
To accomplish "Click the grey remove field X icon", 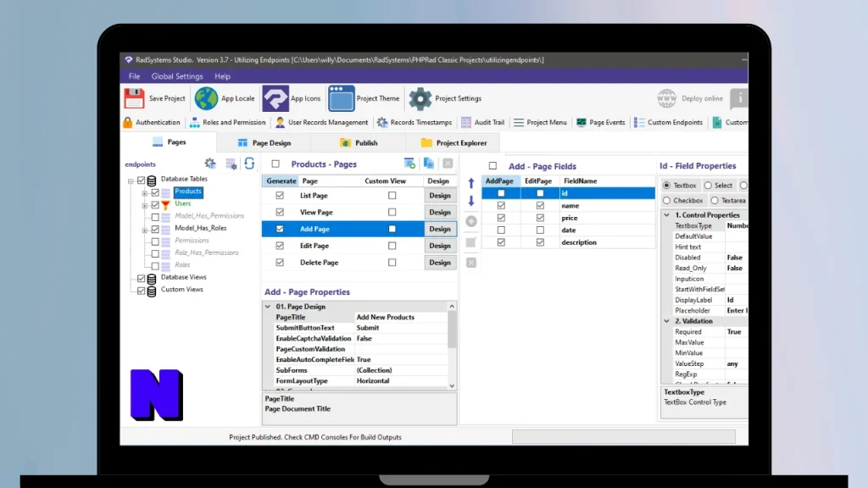I will (471, 263).
